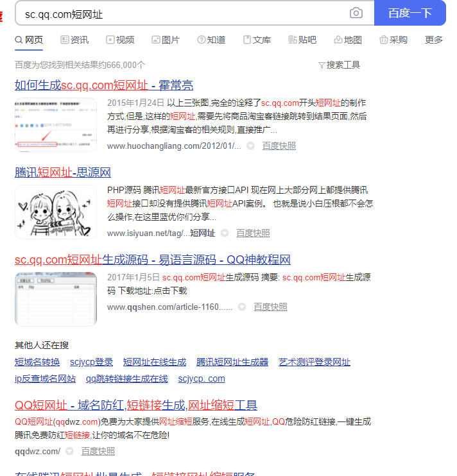Click related search scjycp登录
This screenshot has width=457, height=476.
coord(91,362)
